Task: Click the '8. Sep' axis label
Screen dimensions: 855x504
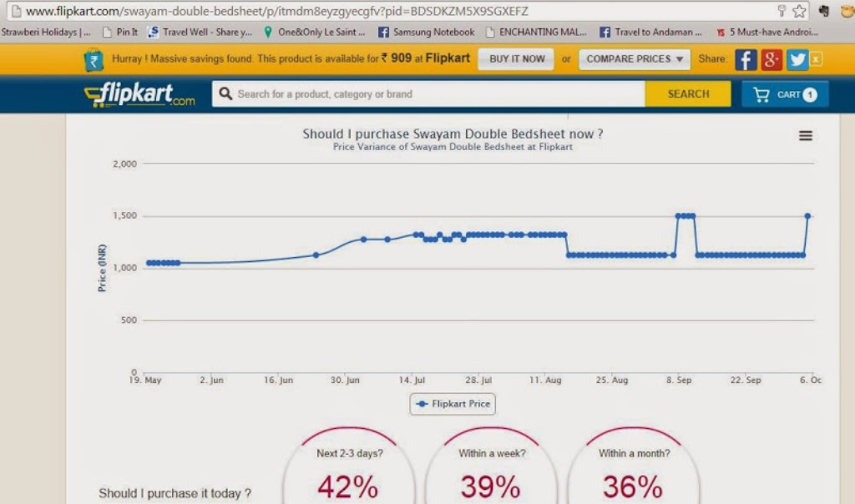Action: coord(678,380)
